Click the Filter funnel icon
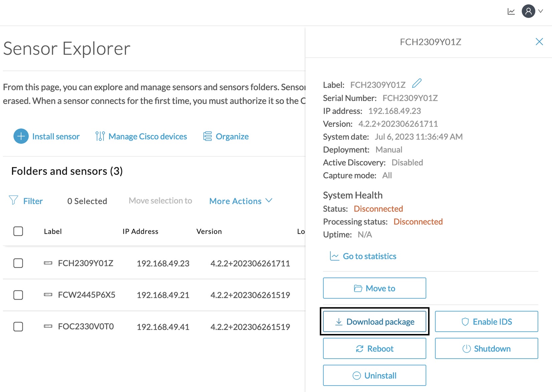Screen dimensions: 552x392 click(x=13, y=200)
